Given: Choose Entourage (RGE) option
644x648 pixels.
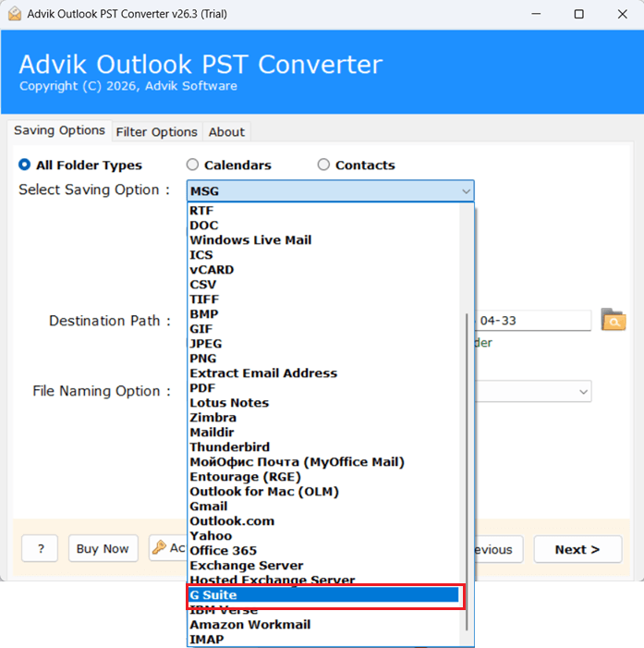Looking at the screenshot, I should 323,477.
